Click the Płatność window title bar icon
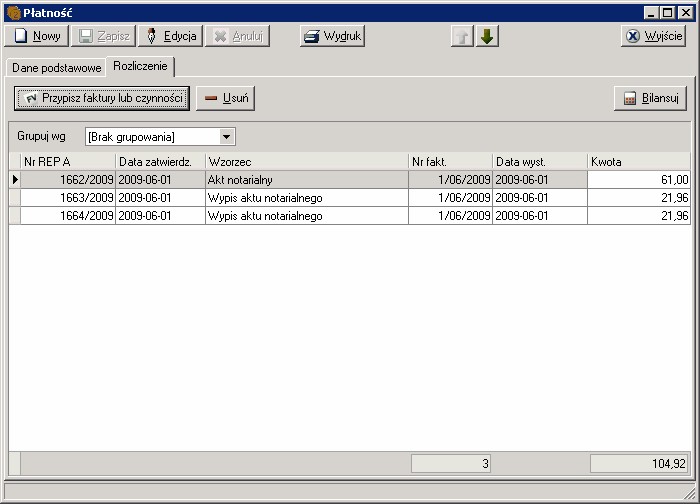This screenshot has width=700, height=504. coord(12,12)
